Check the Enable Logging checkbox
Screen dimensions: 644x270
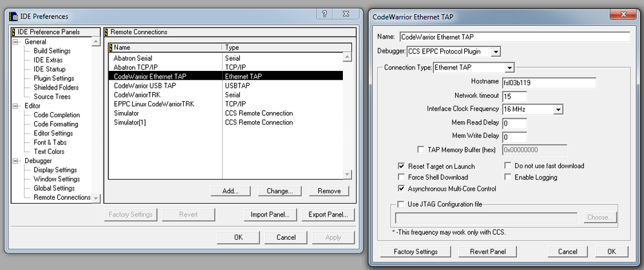507,177
